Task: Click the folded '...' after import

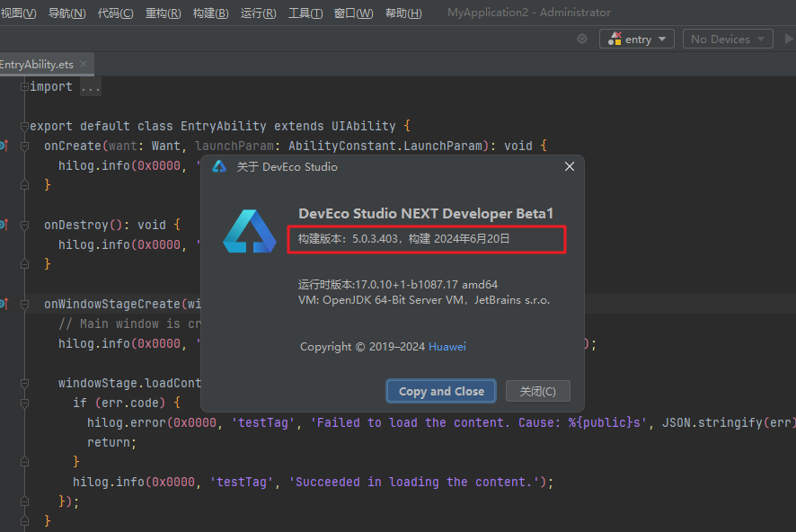Action: 91,87
